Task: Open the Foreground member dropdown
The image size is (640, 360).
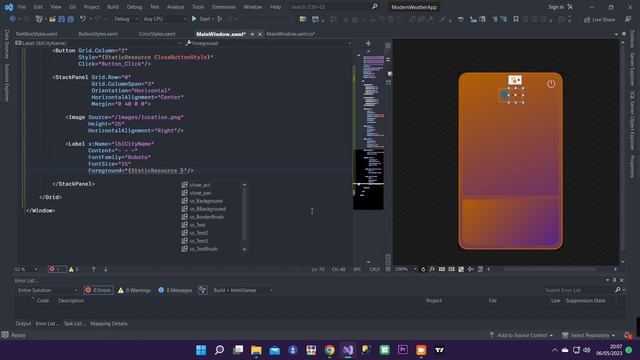Action: coord(268,43)
